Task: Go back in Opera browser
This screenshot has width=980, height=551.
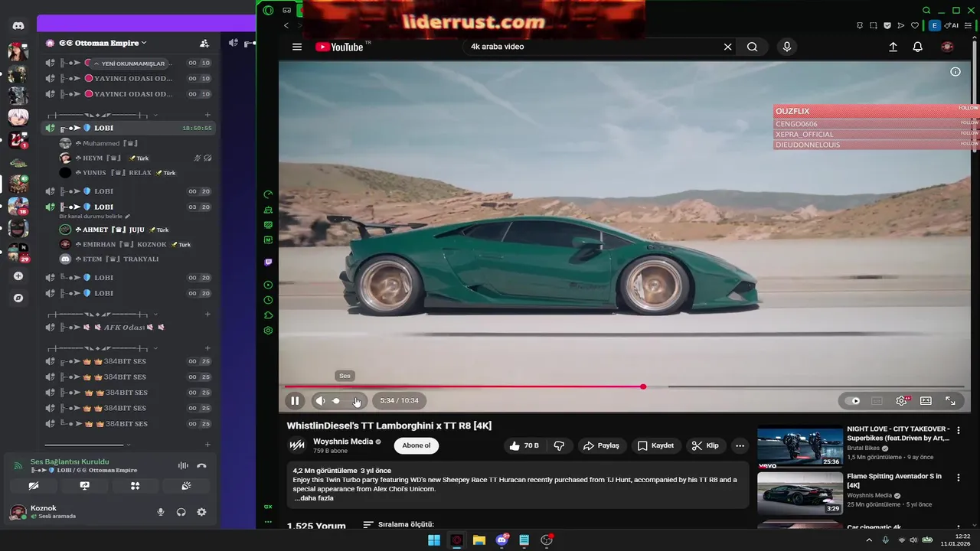Action: pyautogui.click(x=286, y=25)
